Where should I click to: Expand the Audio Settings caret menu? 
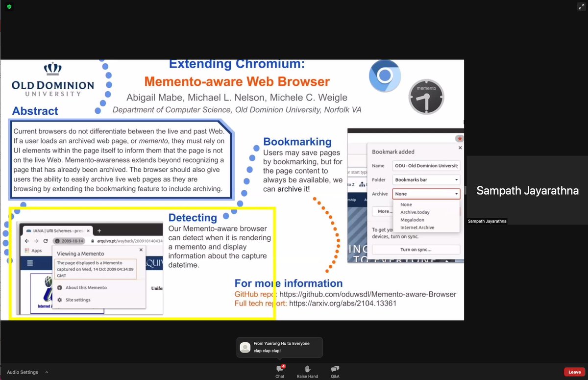tap(47, 372)
